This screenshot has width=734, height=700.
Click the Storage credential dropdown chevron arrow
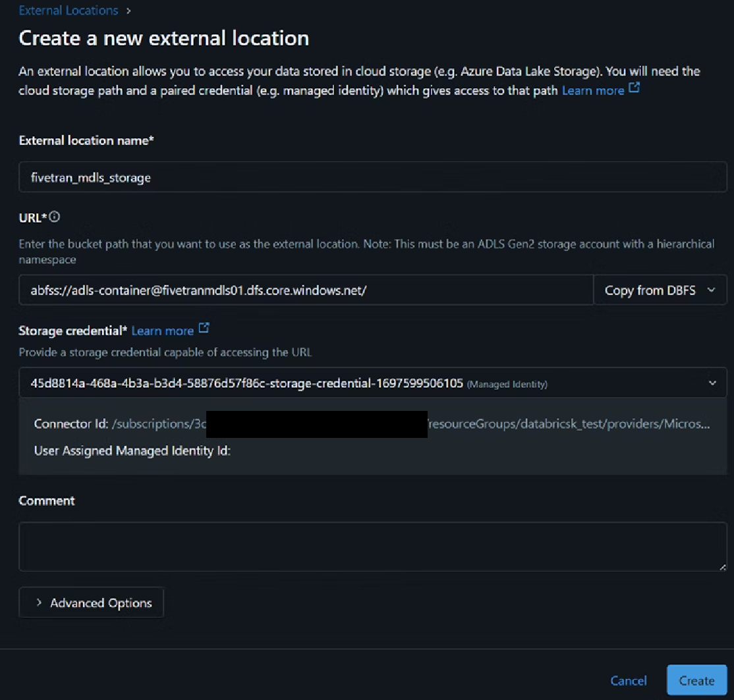tap(712, 383)
